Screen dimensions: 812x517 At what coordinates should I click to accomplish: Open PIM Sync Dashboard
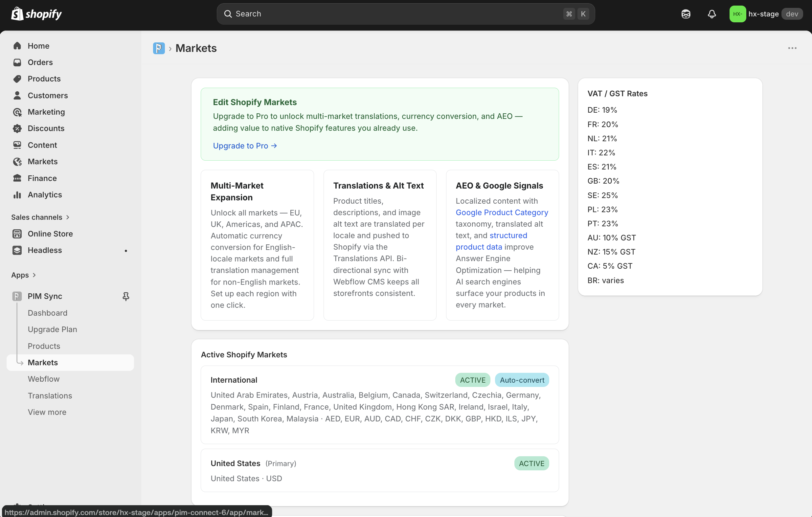pyautogui.click(x=48, y=313)
